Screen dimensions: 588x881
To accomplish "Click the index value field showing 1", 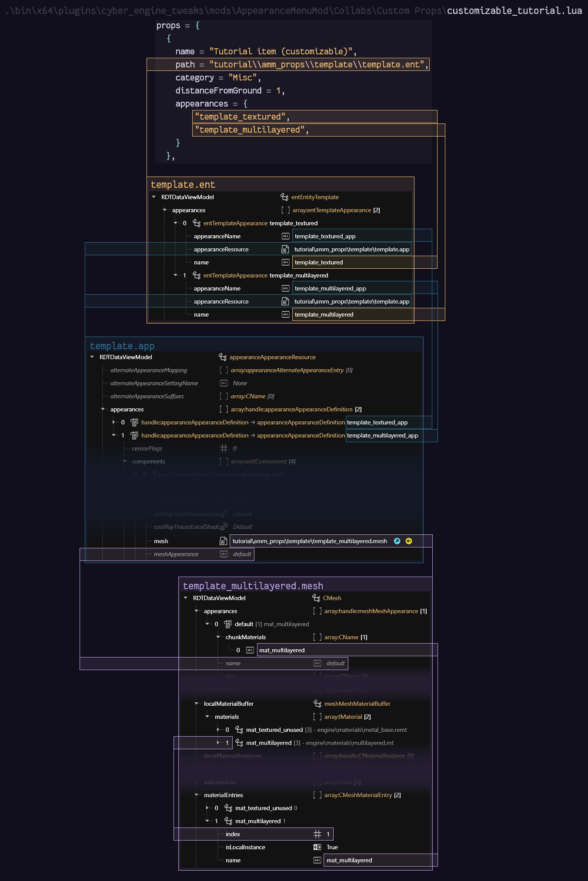I will pyautogui.click(x=328, y=834).
